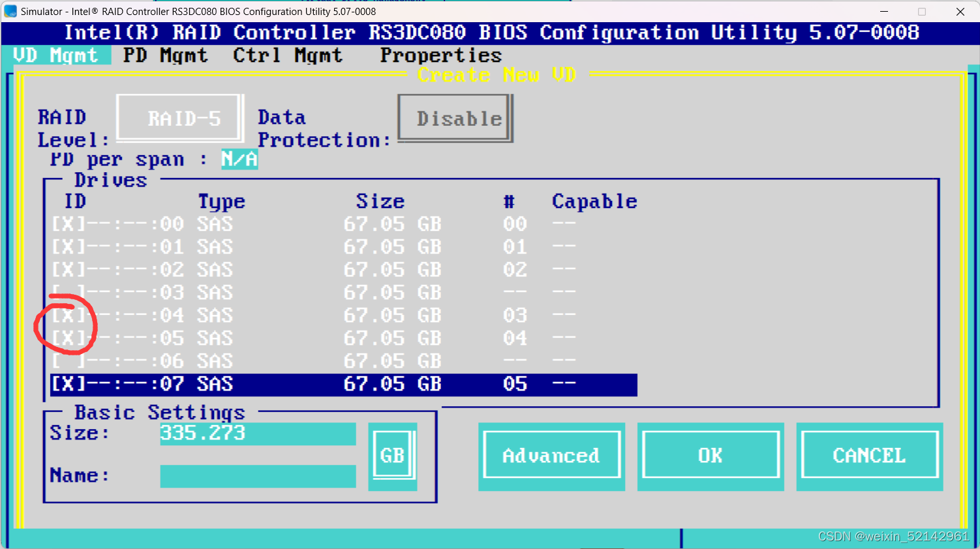The height and width of the screenshot is (549, 980).
Task: Click the ID column header
Action: tap(75, 201)
